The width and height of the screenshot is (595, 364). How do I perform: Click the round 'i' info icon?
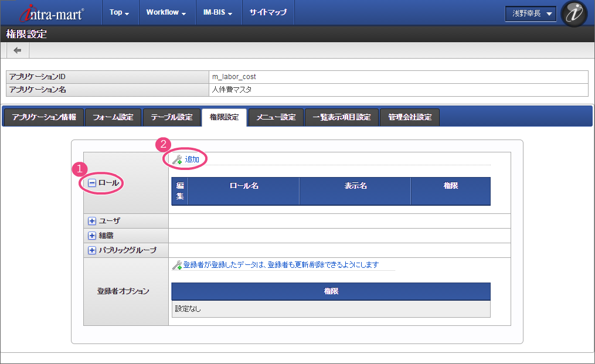coord(573,14)
